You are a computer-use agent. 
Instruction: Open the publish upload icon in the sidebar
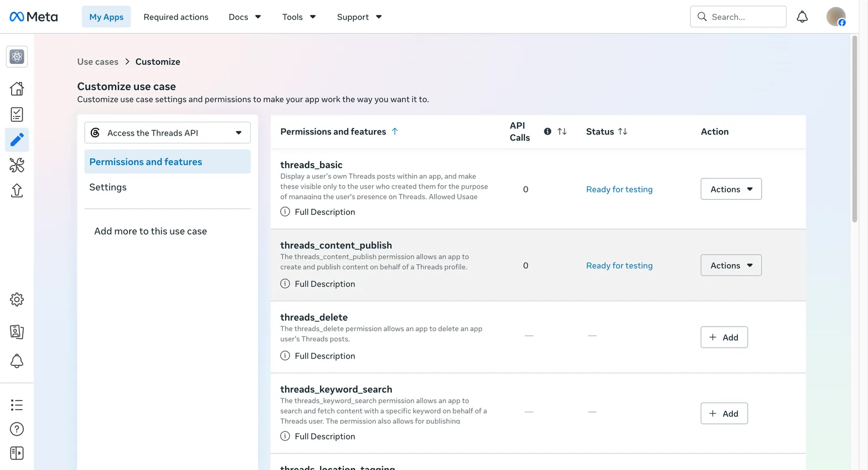click(x=17, y=190)
